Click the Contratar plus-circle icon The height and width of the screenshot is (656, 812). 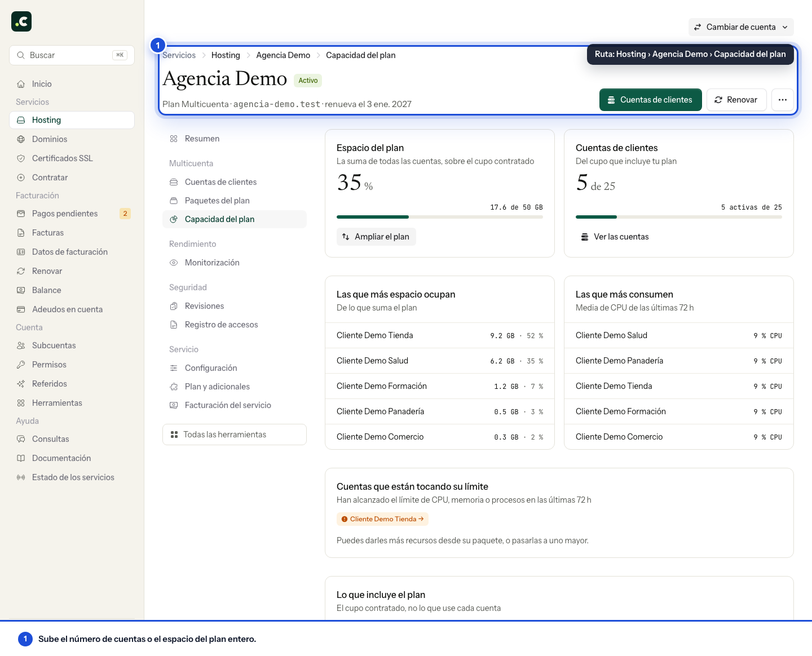tap(21, 178)
